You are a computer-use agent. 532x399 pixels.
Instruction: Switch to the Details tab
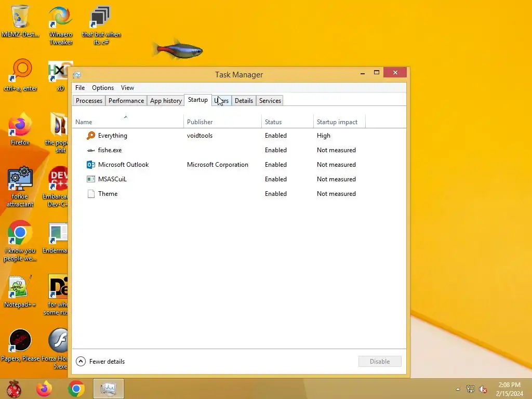coord(244,101)
